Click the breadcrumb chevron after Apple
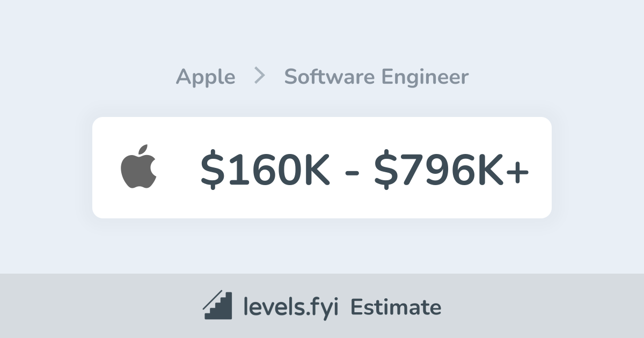Viewport: 644px width, 338px height. (260, 77)
